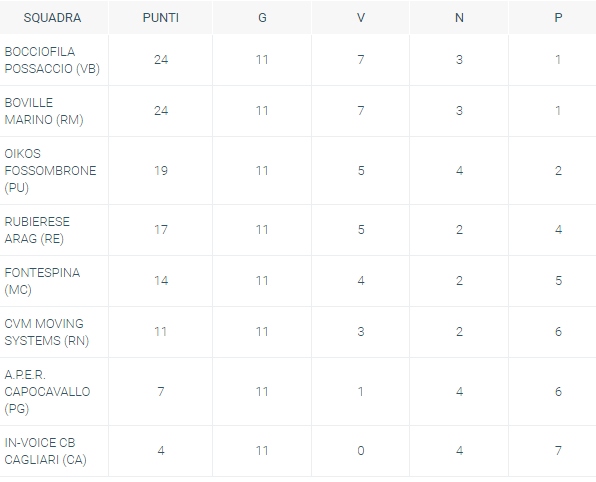This screenshot has height=482, width=596.
Task: Click the P column header
Action: pyautogui.click(x=558, y=18)
